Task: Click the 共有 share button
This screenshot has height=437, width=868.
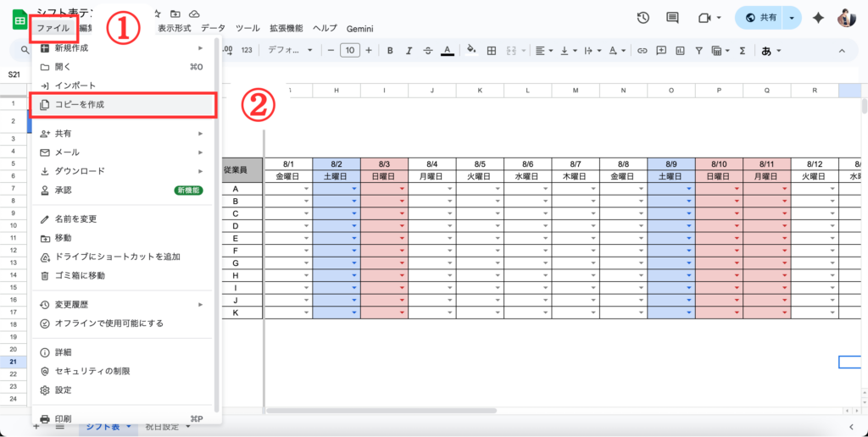Action: coord(760,18)
